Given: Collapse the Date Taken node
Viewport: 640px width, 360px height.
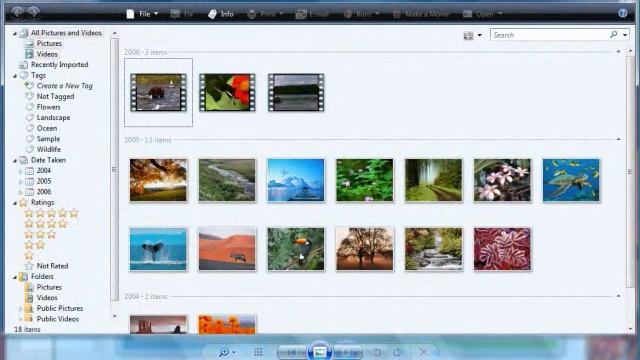Looking at the screenshot, I should click(15, 161).
